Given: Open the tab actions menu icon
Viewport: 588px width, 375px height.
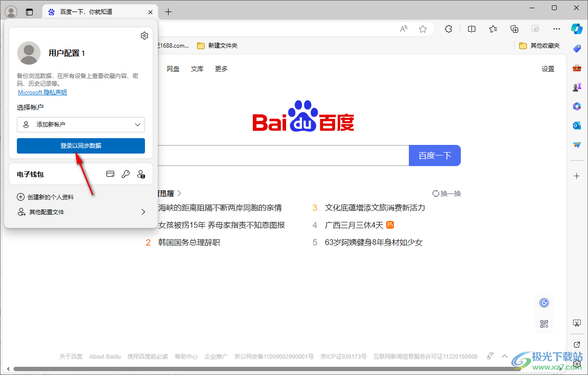Looking at the screenshot, I should coord(29,12).
